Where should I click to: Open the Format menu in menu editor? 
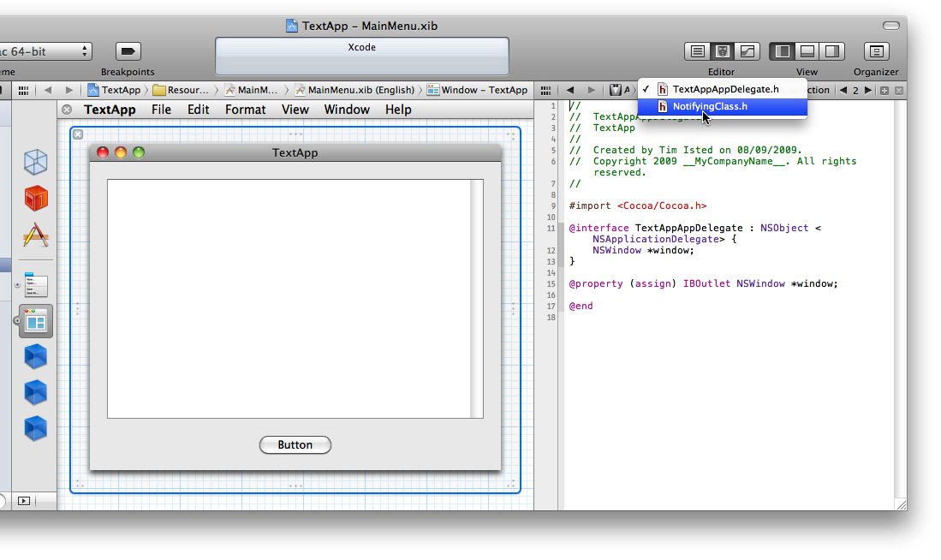click(x=246, y=110)
